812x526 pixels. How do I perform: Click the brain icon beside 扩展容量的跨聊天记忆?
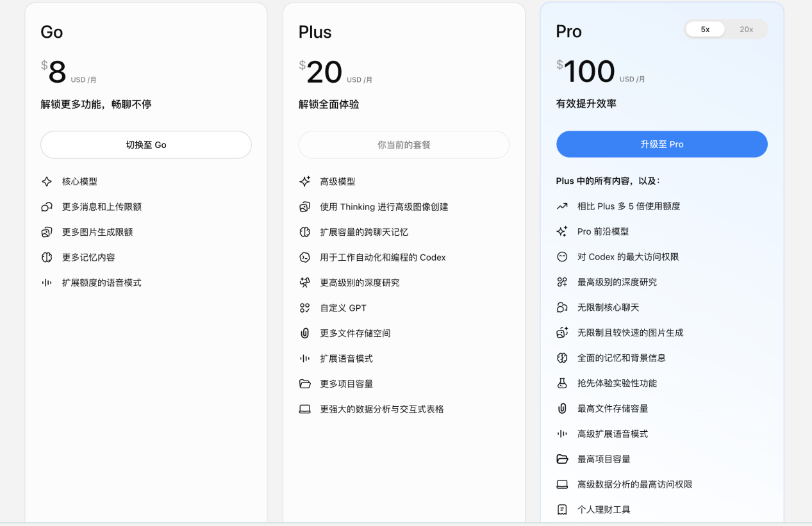(x=305, y=232)
